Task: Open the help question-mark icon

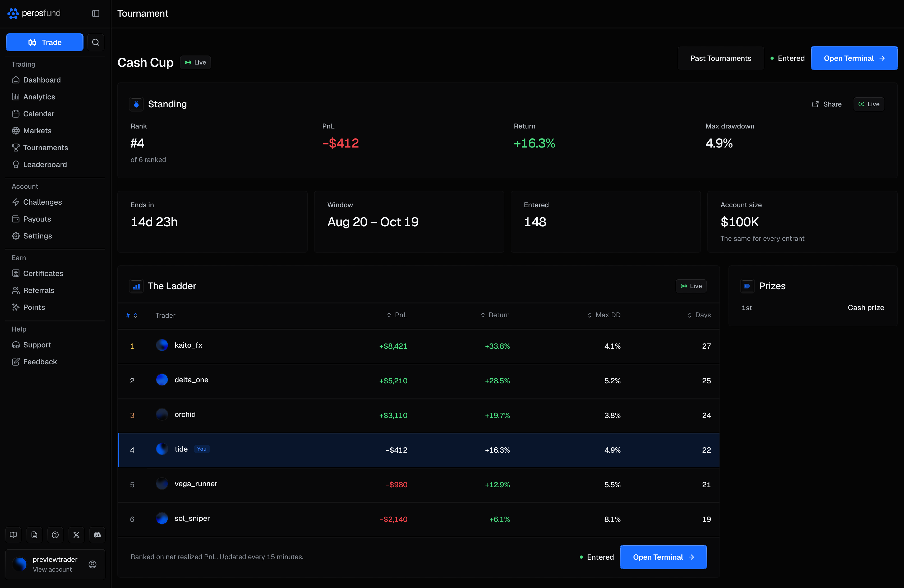Action: pos(55,535)
